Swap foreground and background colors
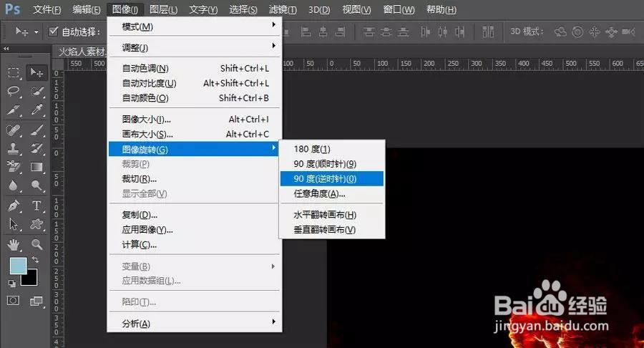This screenshot has width=644, height=348. [x=35, y=260]
